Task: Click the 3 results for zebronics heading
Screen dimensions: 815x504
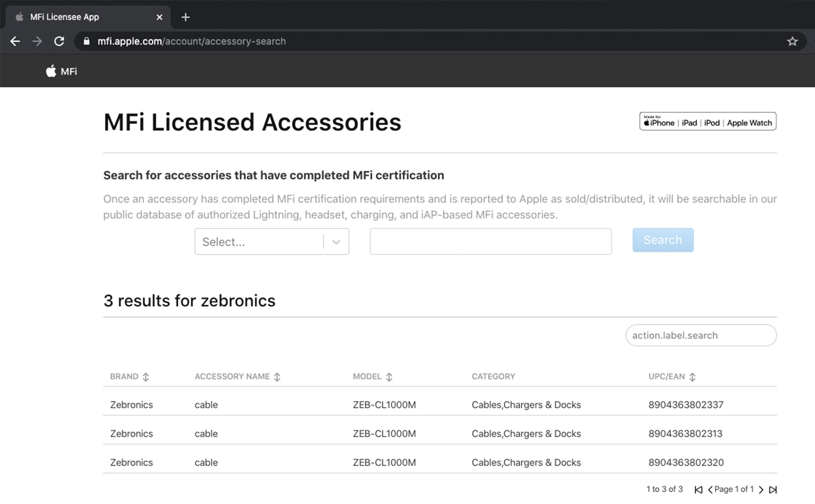Action: 189,301
